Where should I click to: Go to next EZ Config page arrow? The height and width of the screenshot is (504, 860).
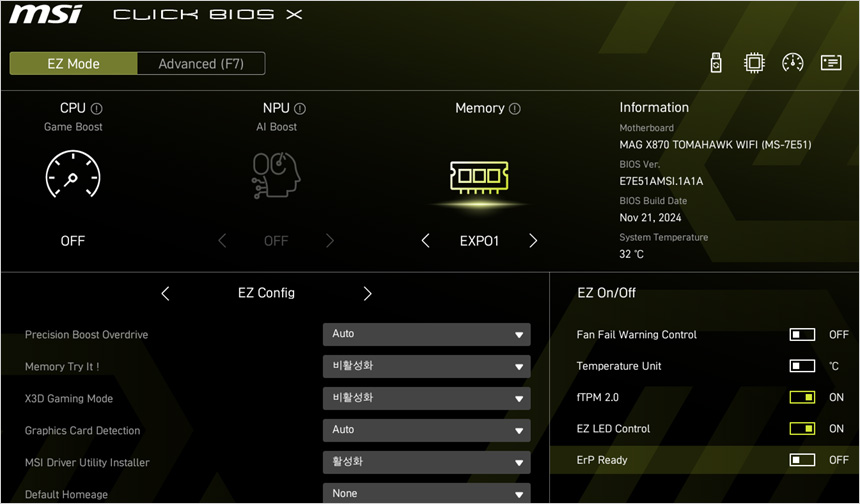367,294
